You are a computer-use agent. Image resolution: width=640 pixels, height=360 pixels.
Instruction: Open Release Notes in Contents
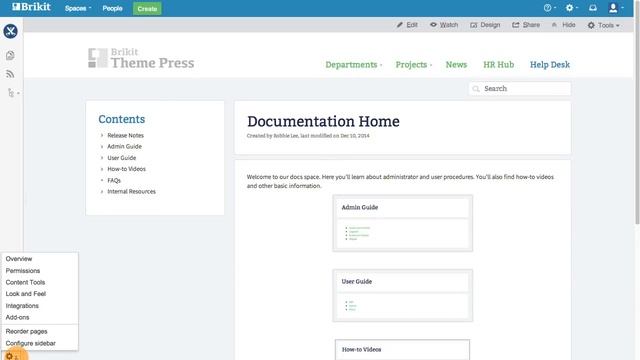tap(125, 135)
